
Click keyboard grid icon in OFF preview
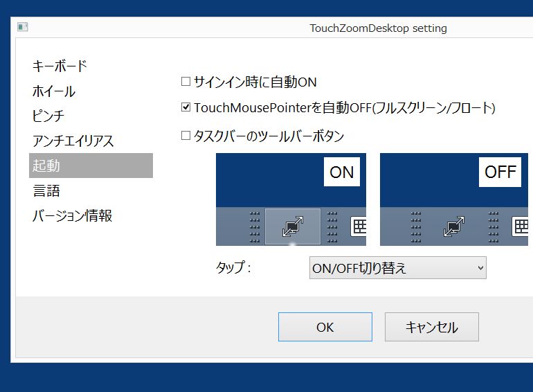520,226
